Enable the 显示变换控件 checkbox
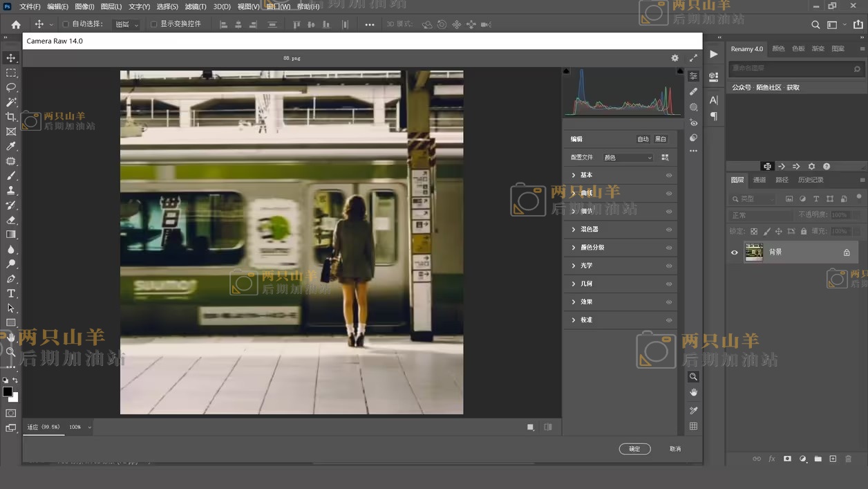 click(153, 24)
